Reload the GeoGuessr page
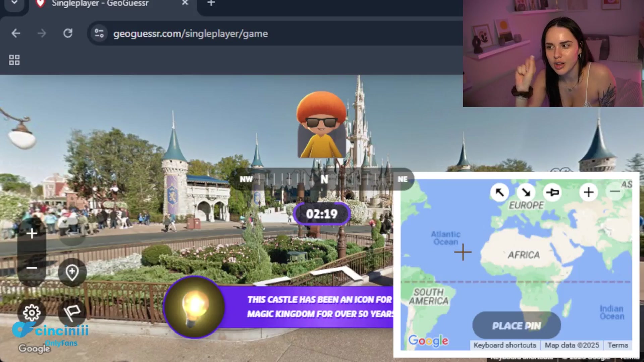644x362 pixels. pos(68,33)
